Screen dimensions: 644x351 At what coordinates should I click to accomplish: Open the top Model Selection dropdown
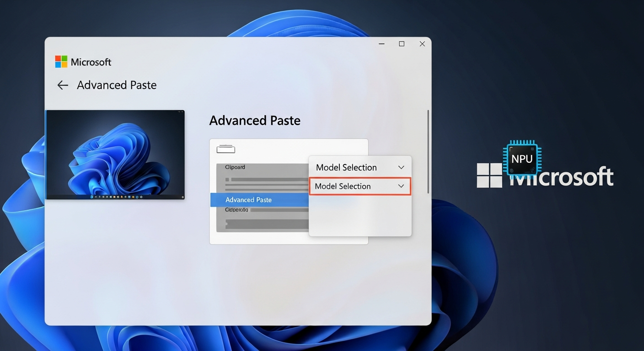[x=360, y=167]
